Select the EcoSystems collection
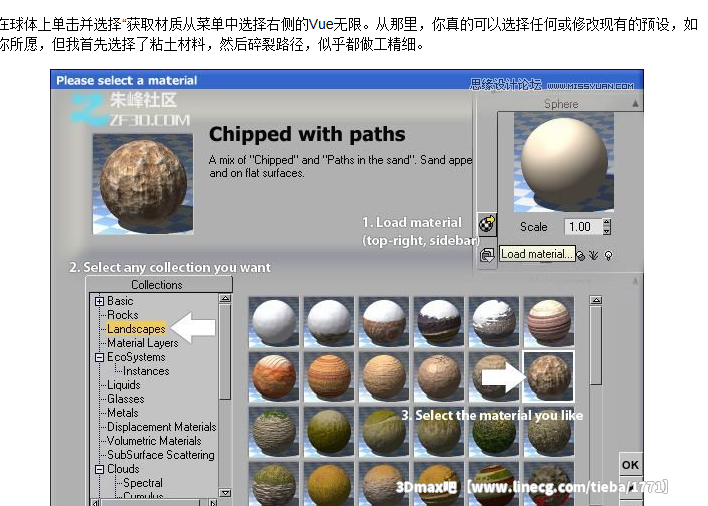 (x=136, y=357)
